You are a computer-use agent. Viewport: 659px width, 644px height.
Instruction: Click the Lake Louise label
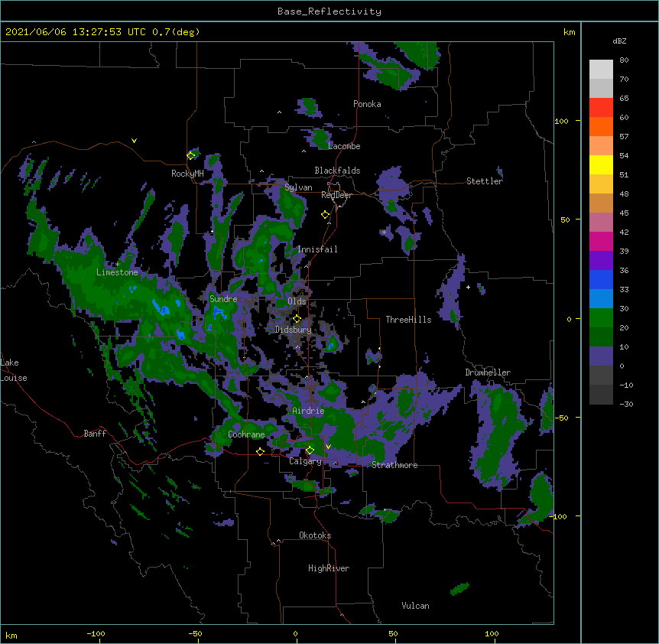tap(14, 370)
